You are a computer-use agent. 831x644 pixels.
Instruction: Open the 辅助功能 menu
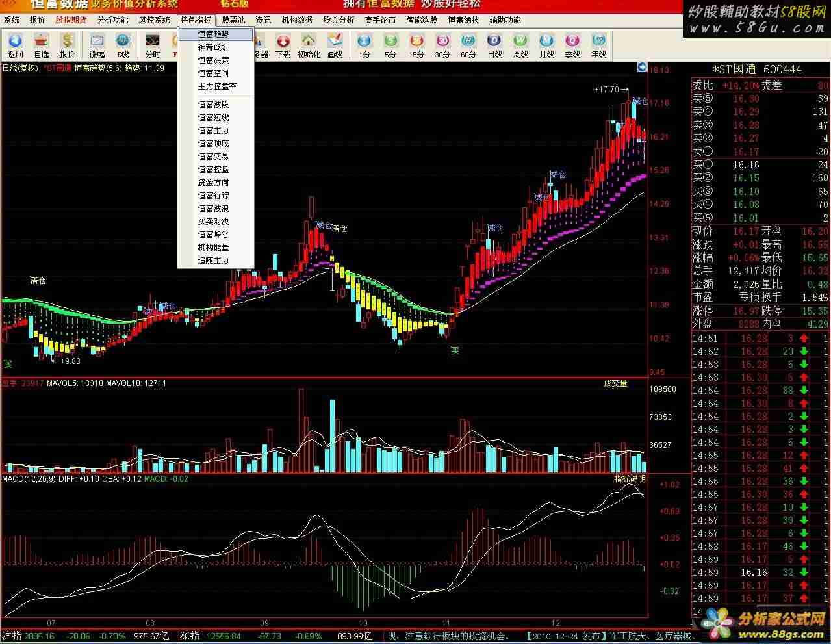coord(505,20)
